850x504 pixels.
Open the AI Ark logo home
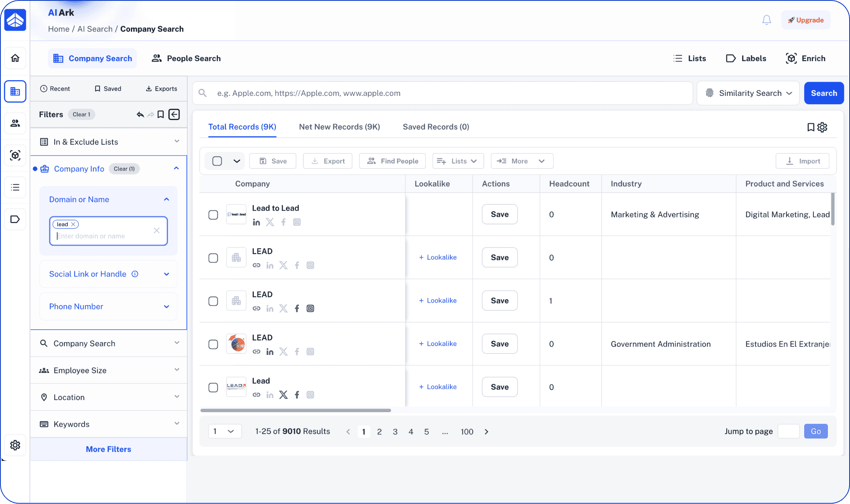click(x=15, y=20)
